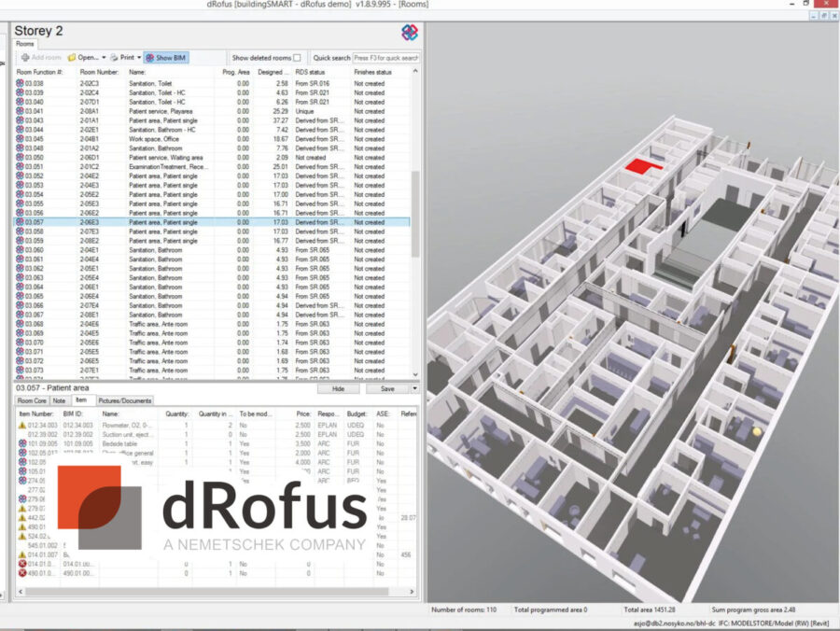Open the Pictures/Documents tab

coord(125,400)
